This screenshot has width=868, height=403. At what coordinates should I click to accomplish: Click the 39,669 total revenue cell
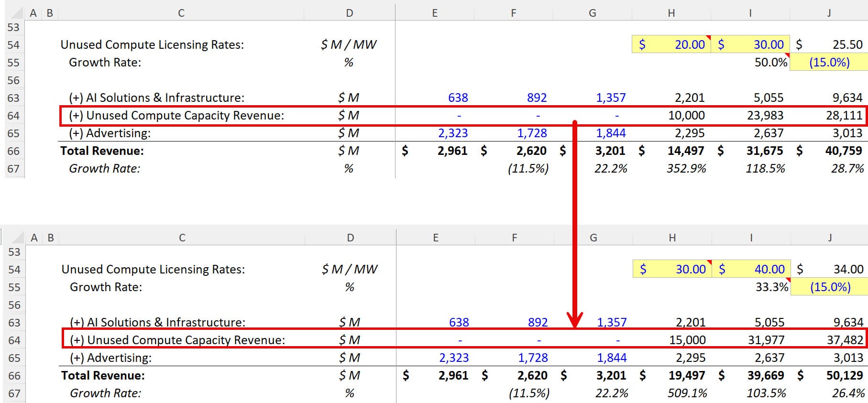tap(751, 375)
